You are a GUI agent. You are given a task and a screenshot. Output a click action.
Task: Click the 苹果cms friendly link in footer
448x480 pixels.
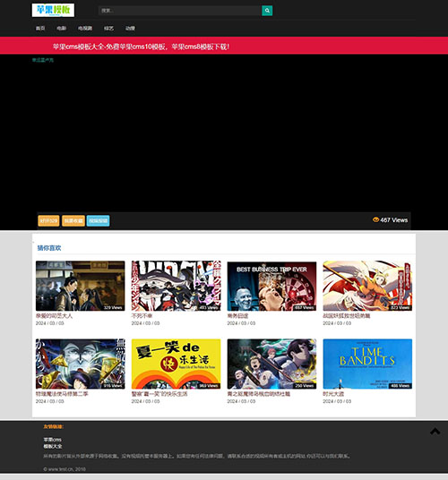52,440
